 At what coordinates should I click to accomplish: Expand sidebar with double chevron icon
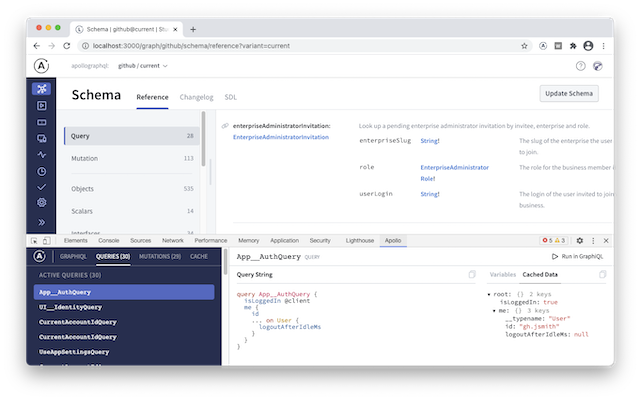point(42,222)
